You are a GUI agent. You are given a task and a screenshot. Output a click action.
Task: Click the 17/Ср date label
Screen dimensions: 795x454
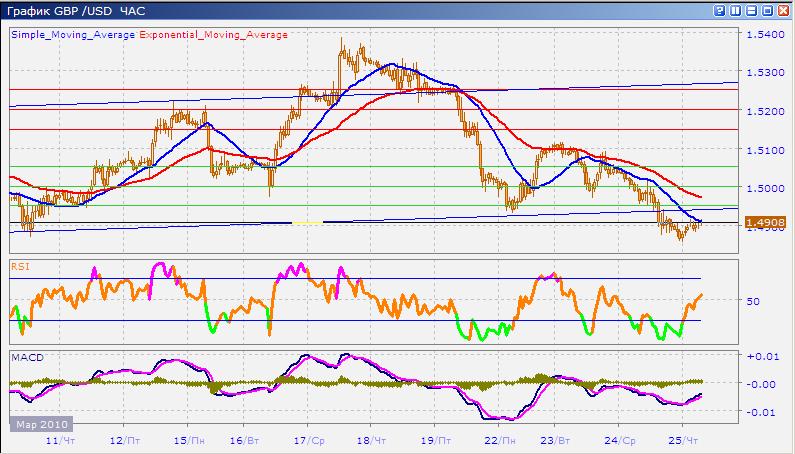pos(309,440)
